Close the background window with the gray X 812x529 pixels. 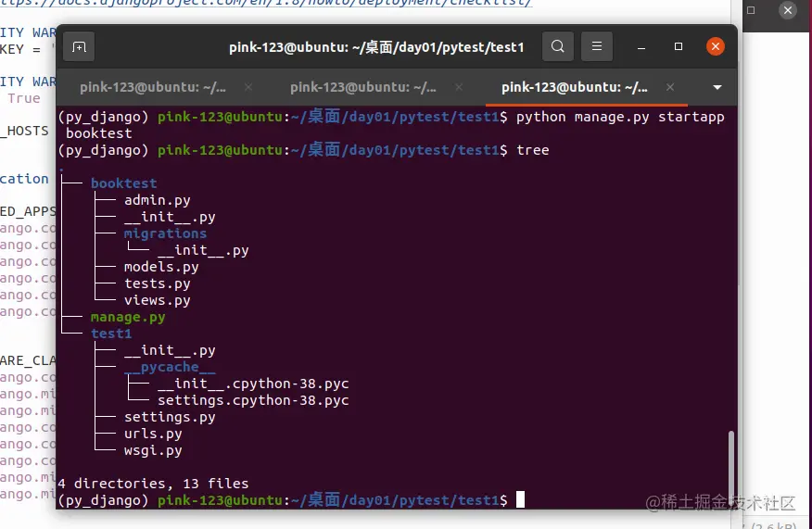pyautogui.click(x=788, y=10)
